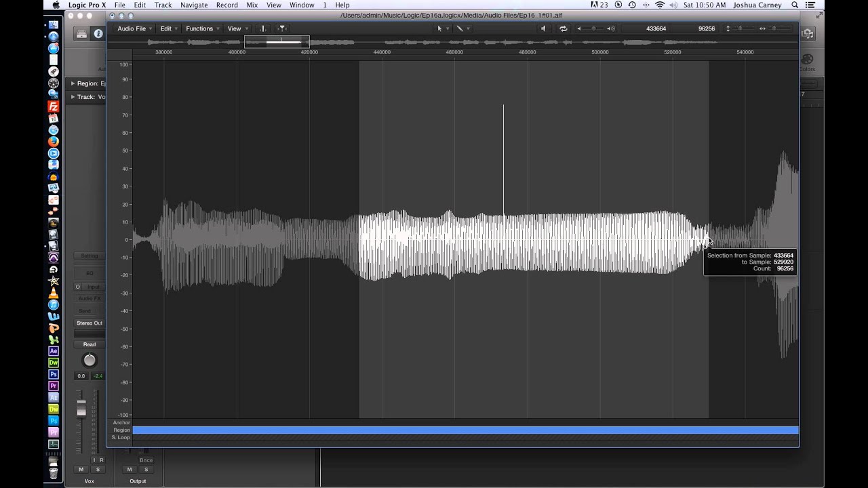Click the Vox channel volume fader

[x=81, y=409]
